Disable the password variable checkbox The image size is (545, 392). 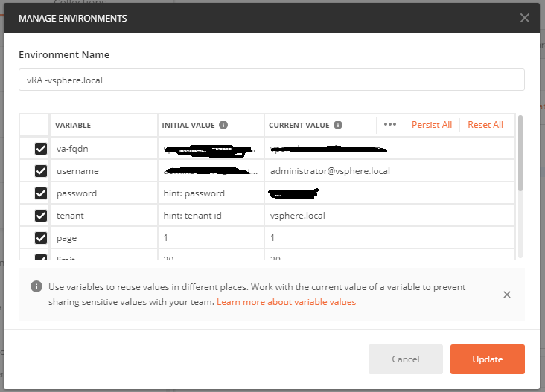pyautogui.click(x=41, y=193)
